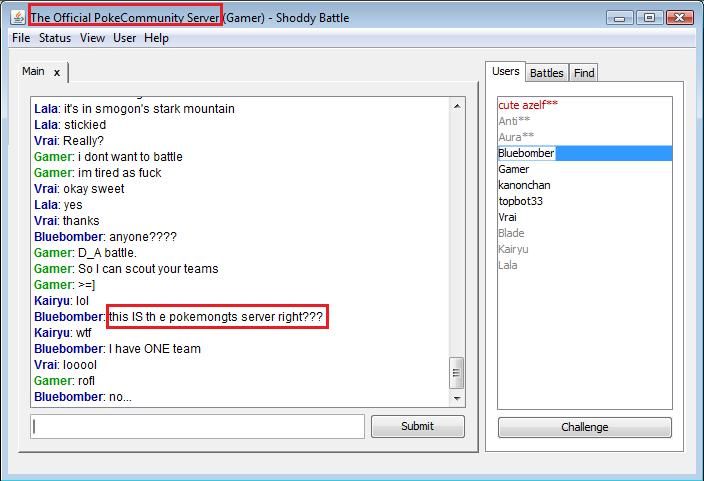Screen dimensions: 704x481
Task: Click chat line 'Gamer: >=]'
Action: 65,285
